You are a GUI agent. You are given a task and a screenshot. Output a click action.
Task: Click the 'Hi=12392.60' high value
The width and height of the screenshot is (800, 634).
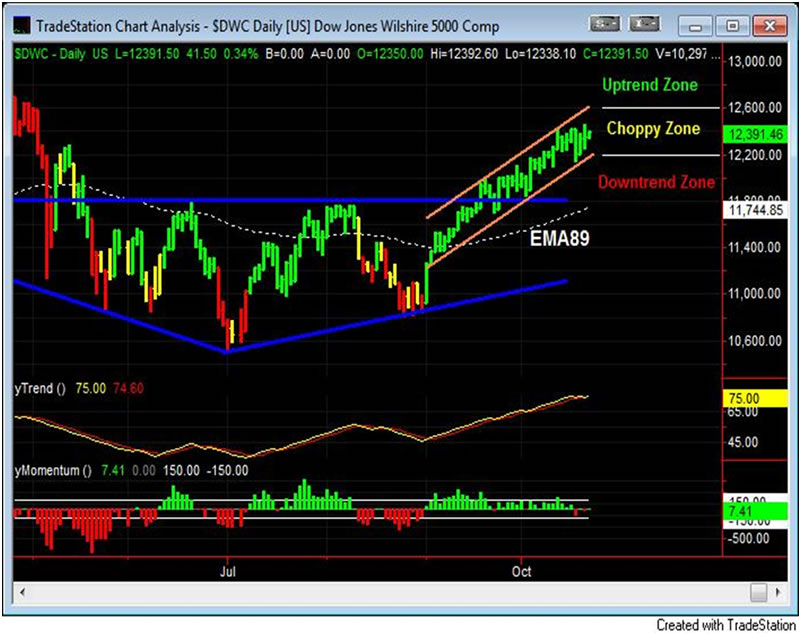click(464, 54)
